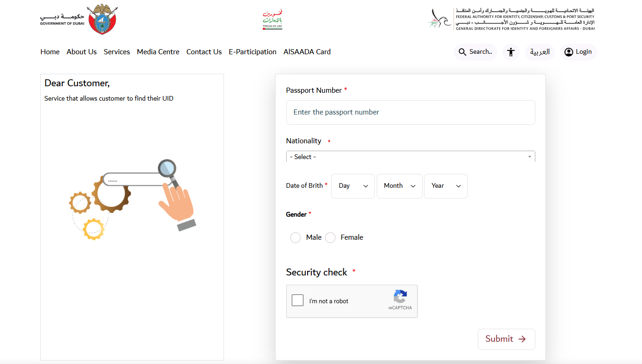This screenshot has height=364, width=642.
Task: Switch language to Arabic
Action: (x=540, y=52)
